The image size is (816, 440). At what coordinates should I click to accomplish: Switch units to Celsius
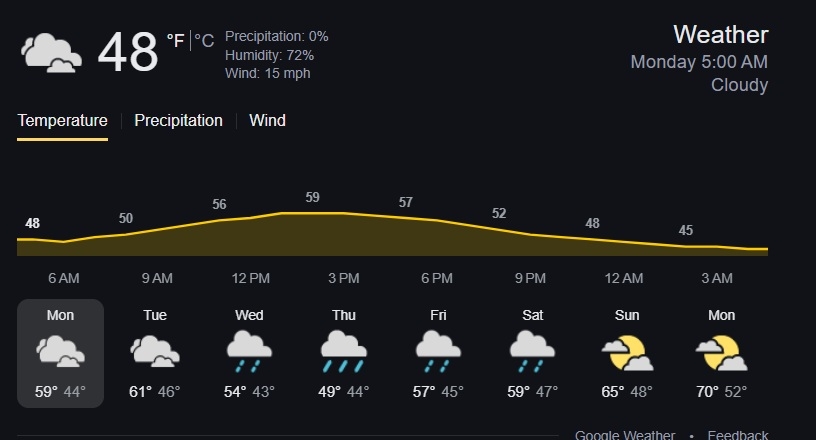(x=204, y=41)
